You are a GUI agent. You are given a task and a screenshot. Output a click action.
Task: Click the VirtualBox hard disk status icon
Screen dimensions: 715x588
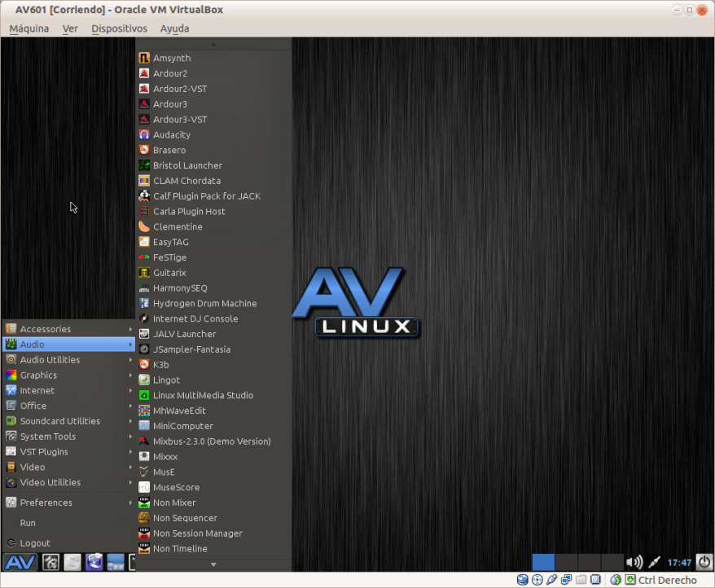[x=522, y=580]
